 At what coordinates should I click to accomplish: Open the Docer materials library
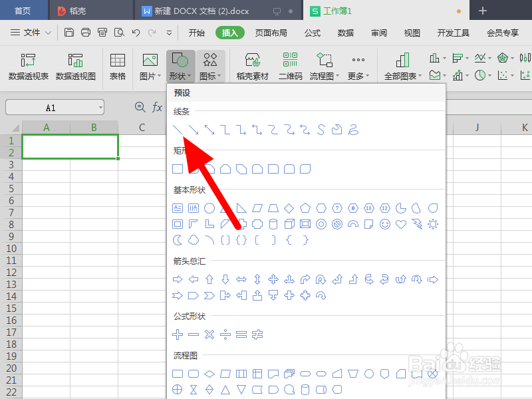coord(253,66)
